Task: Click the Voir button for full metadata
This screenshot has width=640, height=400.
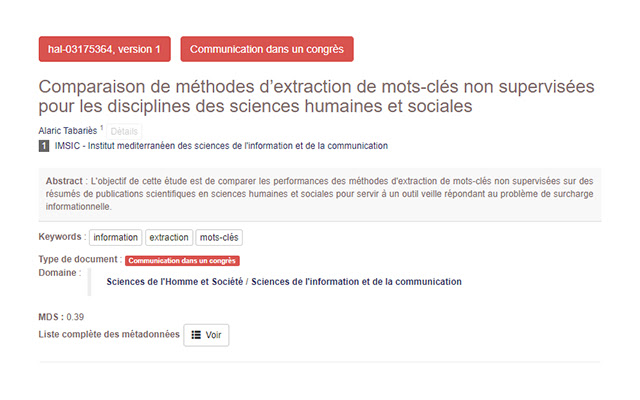Action: tap(206, 335)
